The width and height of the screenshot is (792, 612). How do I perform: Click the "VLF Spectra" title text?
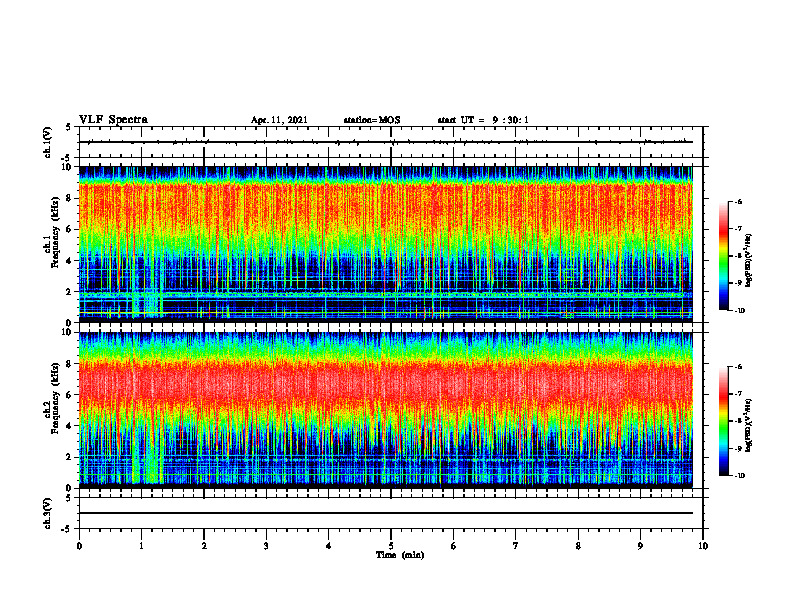[x=113, y=119]
